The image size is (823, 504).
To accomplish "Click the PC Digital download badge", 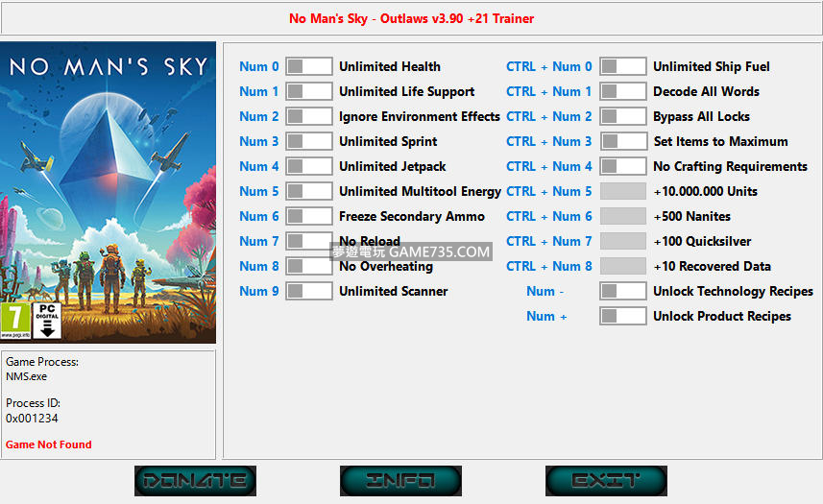I will point(47,321).
